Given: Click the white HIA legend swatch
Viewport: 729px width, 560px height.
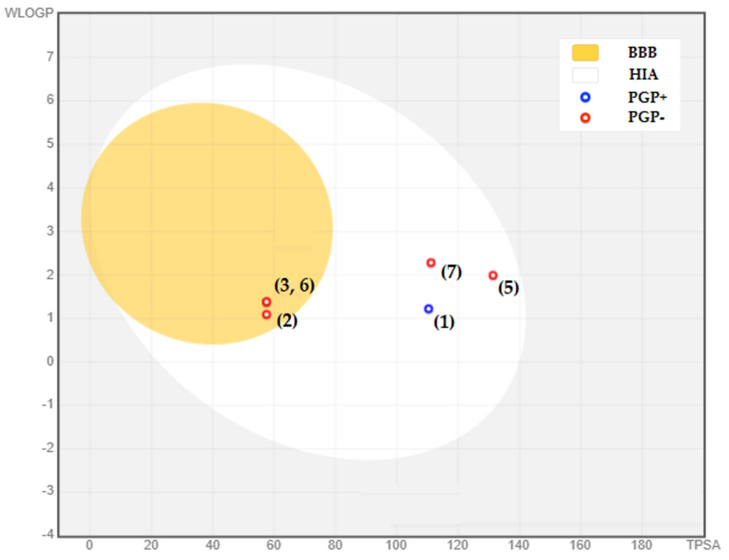Looking at the screenshot, I should [585, 75].
